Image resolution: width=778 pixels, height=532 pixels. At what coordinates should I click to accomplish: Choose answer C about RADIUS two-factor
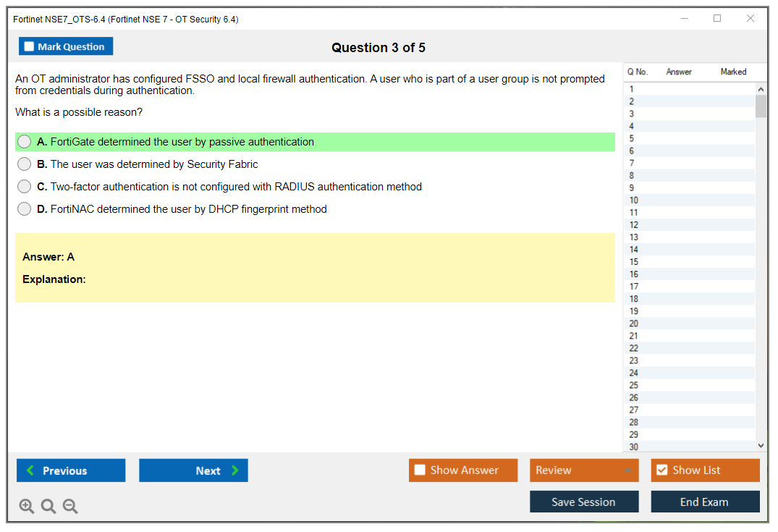[x=25, y=187]
